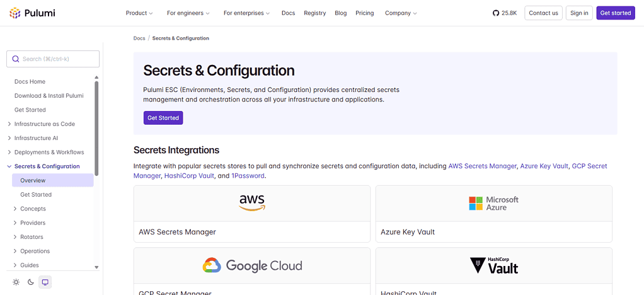
Task: Open the GitHub 25.8K stars link
Action: point(505,13)
